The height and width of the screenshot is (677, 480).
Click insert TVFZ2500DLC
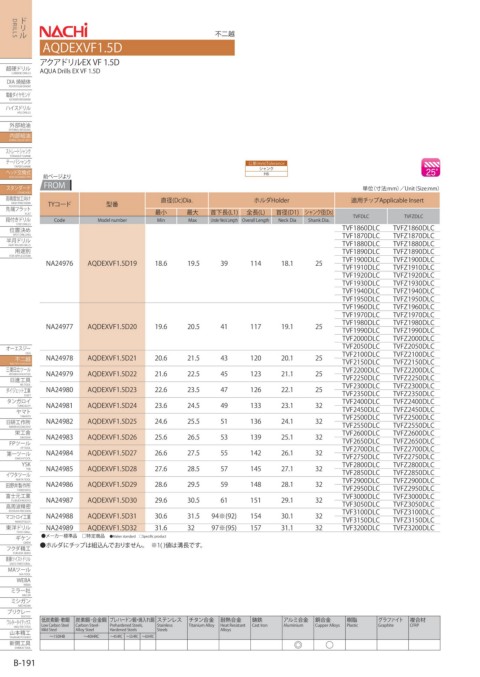(414, 418)
